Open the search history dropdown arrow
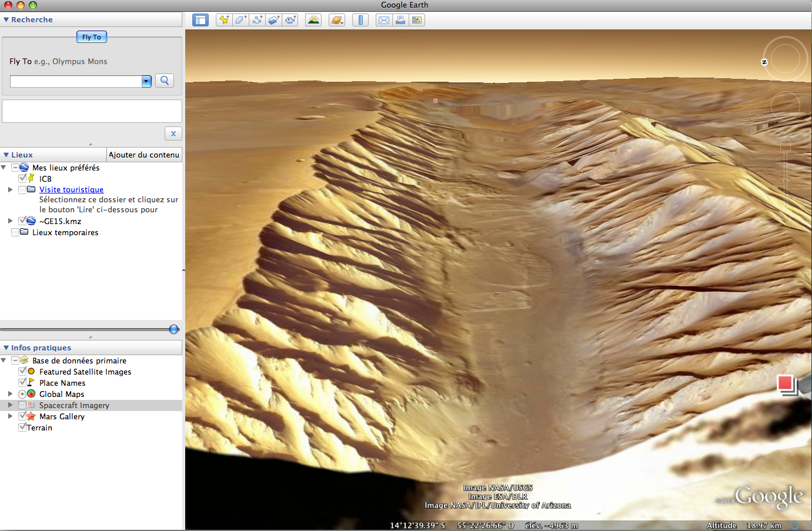Screen dimensions: 812x531 click(146, 81)
